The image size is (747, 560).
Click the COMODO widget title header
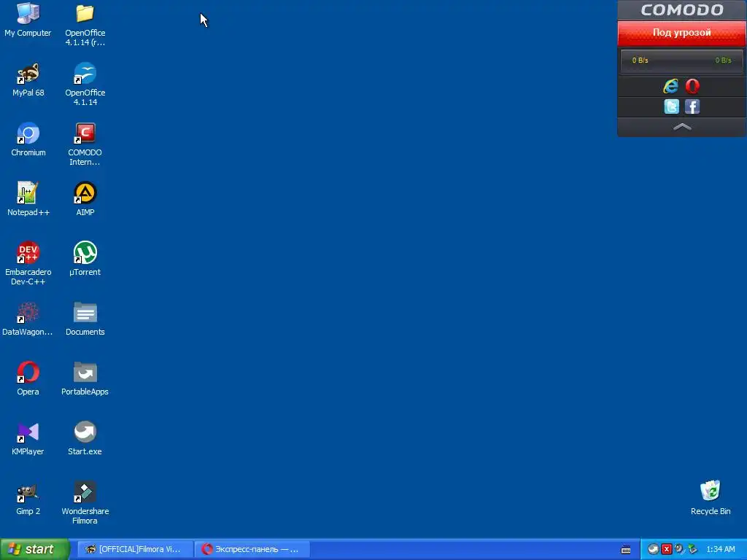tap(682, 10)
